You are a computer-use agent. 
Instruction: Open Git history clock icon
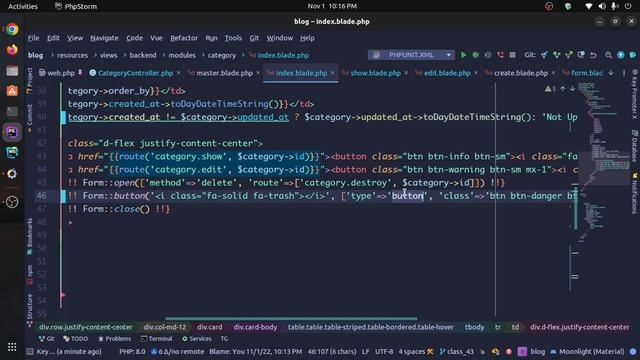pos(581,55)
